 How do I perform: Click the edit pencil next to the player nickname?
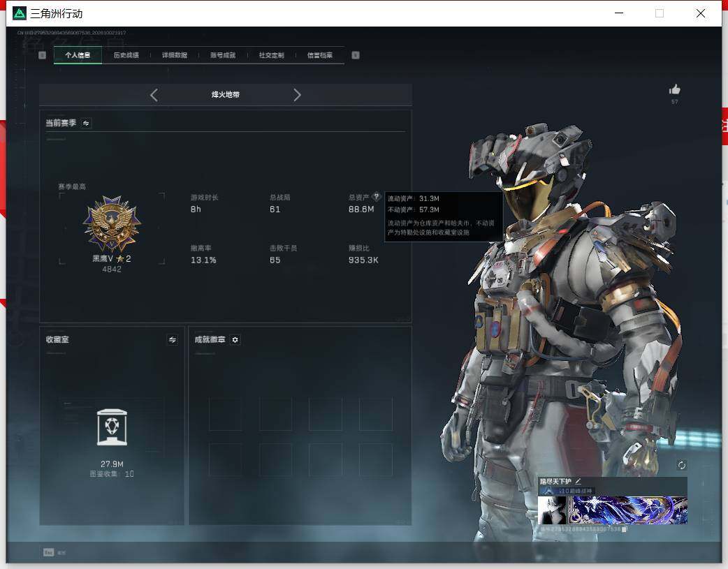pyautogui.click(x=578, y=481)
